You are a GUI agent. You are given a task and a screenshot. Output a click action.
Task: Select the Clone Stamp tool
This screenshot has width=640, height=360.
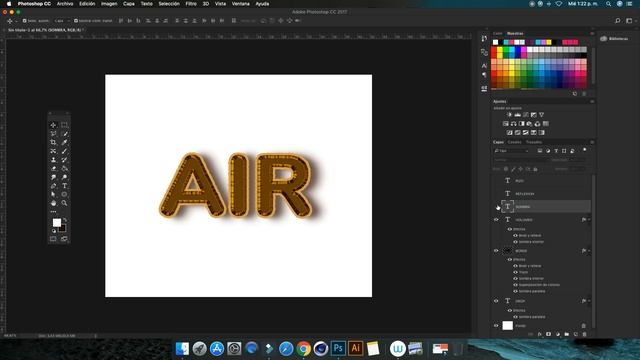coord(53,160)
